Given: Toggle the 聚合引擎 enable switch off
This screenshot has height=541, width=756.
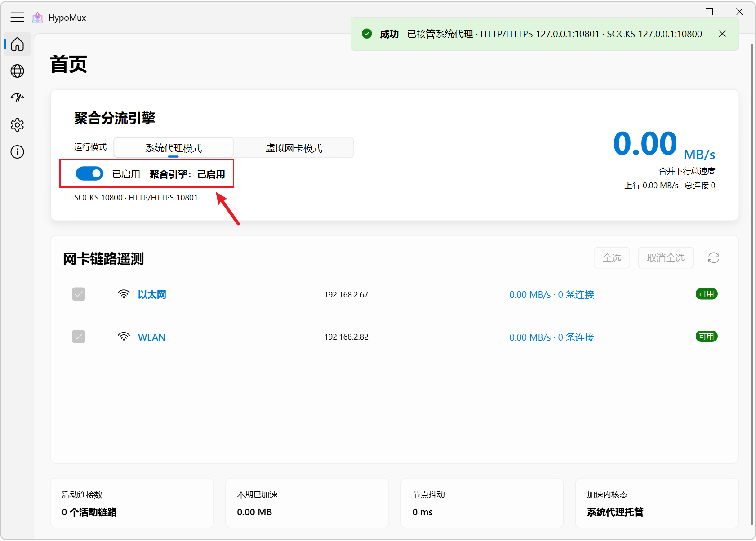Looking at the screenshot, I should 89,173.
